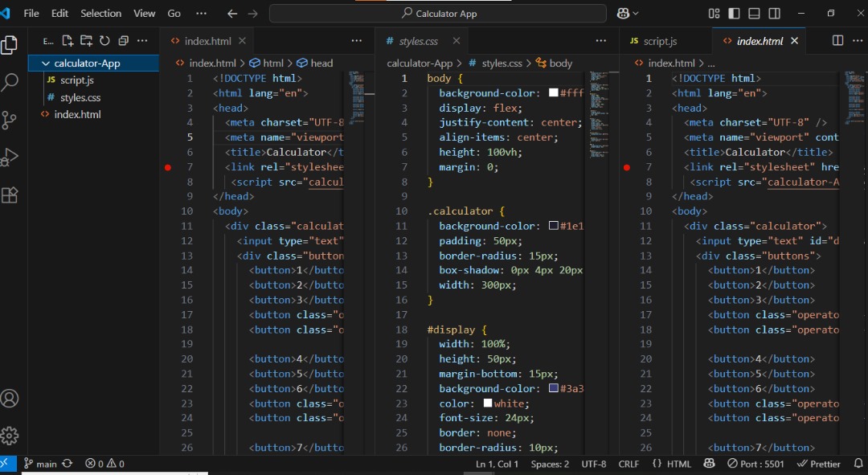
Task: Open the #display background color swatch
Action: coord(553,388)
